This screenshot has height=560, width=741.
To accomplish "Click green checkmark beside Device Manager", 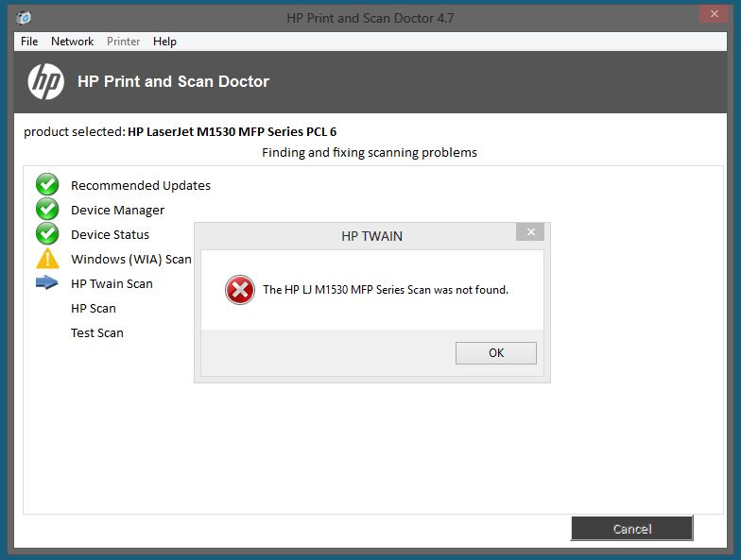I will click(47, 210).
